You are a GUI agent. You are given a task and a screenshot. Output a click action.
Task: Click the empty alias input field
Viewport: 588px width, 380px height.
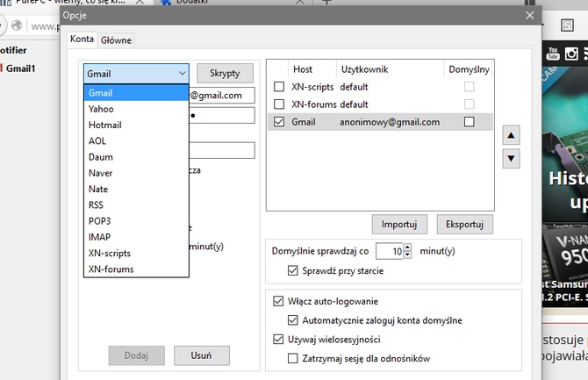click(x=222, y=150)
